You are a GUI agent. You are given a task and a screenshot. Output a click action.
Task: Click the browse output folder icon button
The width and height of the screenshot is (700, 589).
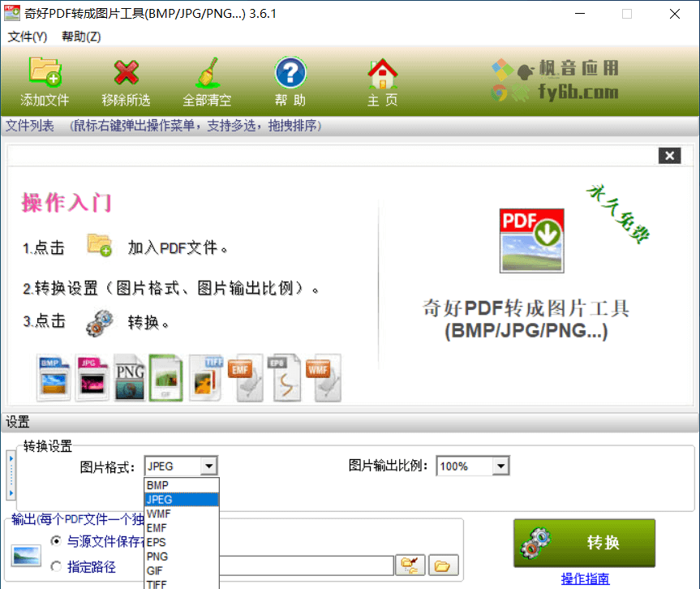point(410,565)
